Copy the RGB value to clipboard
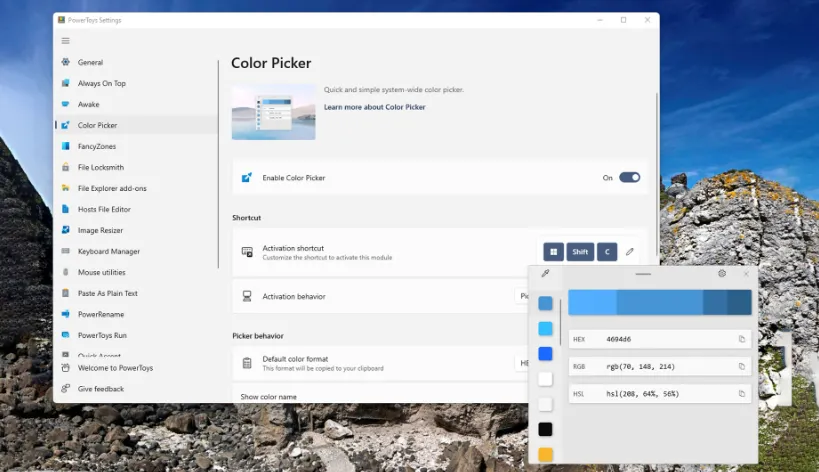This screenshot has width=819, height=472. pyautogui.click(x=742, y=367)
